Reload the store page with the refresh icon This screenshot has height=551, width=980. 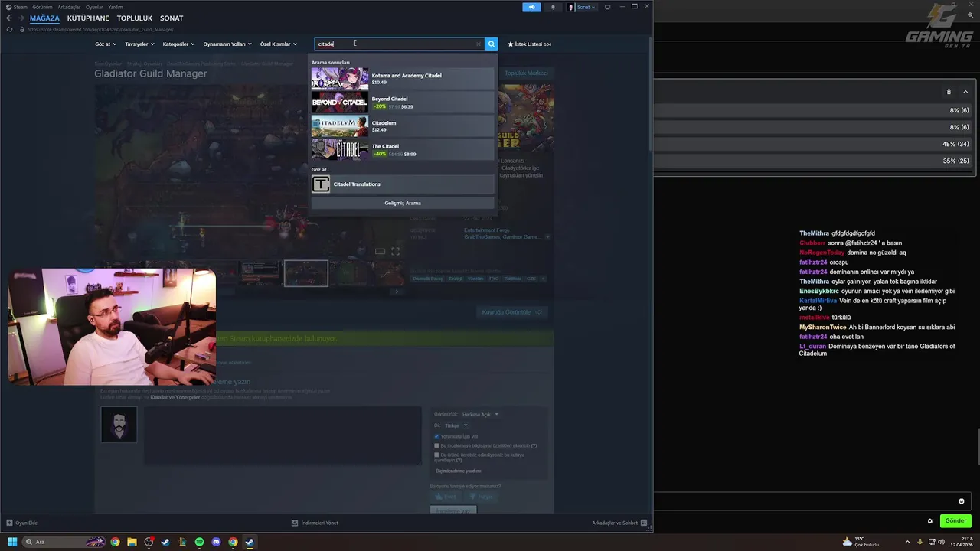(x=9, y=29)
